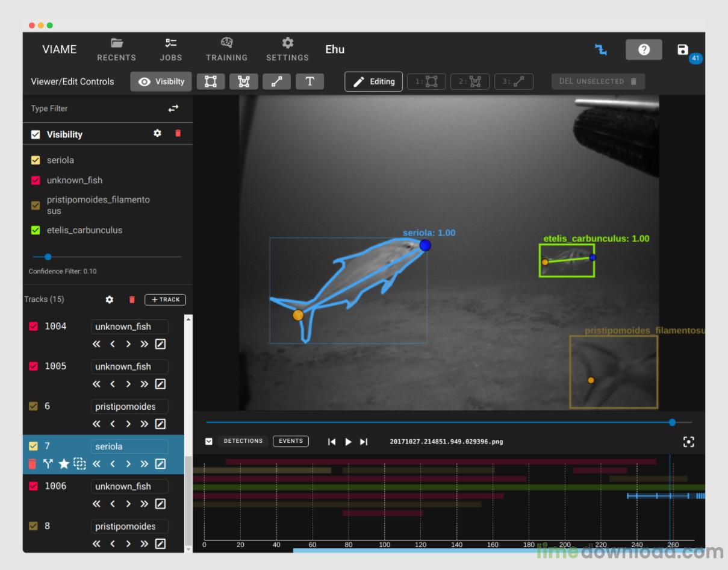
Task: Click the + TRACK button
Action: [x=165, y=299]
